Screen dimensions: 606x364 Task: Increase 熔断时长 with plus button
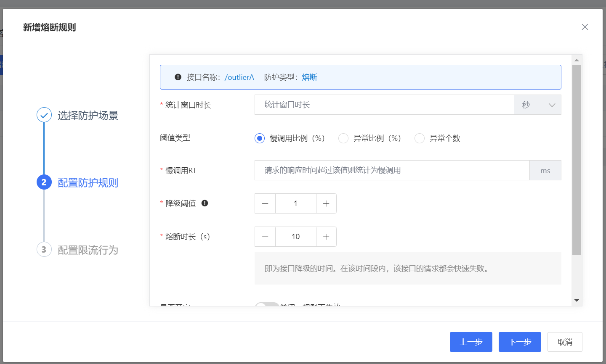326,237
